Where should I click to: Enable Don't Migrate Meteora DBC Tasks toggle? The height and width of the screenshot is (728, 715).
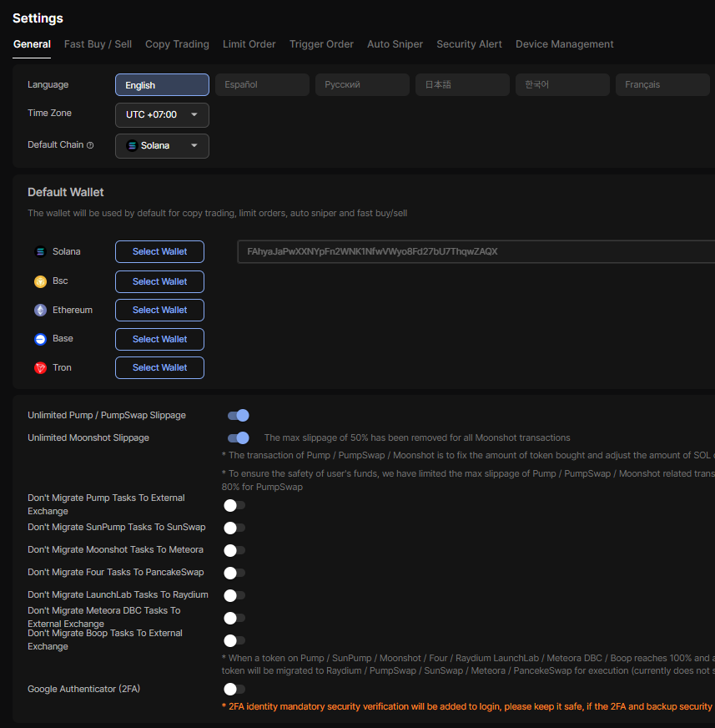234,618
